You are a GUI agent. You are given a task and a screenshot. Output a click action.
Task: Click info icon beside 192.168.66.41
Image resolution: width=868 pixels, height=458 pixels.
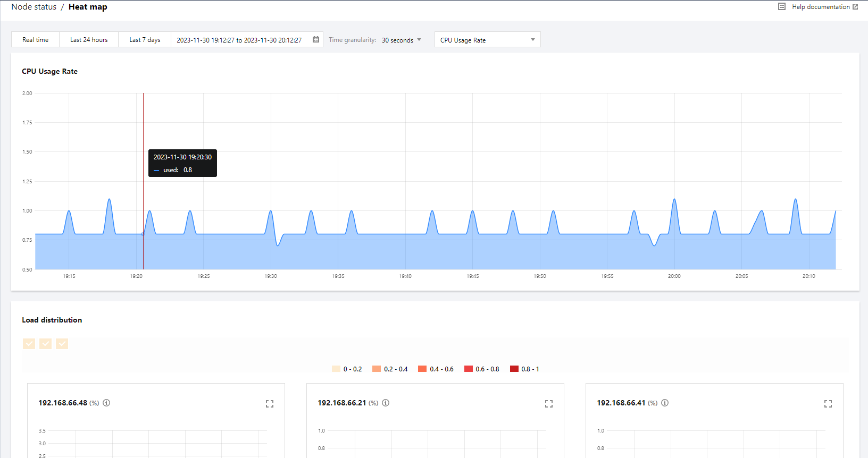[x=665, y=403]
